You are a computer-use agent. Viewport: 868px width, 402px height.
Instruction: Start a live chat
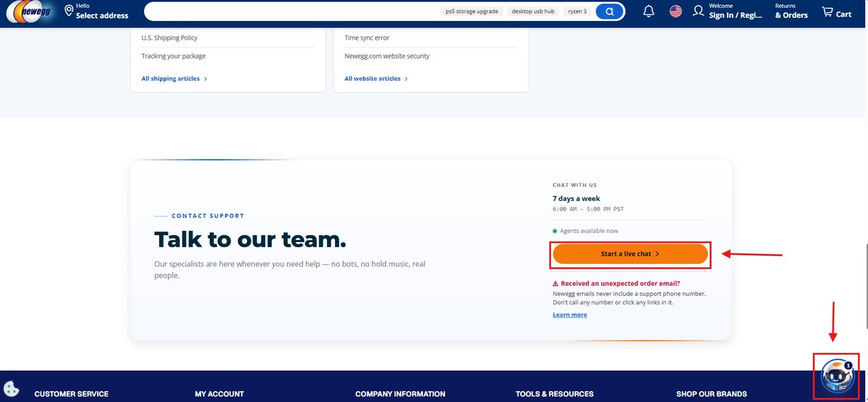click(x=630, y=254)
